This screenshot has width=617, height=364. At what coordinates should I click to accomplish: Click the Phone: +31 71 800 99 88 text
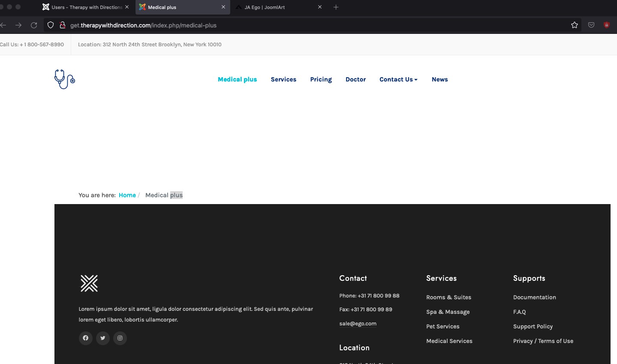(x=369, y=296)
